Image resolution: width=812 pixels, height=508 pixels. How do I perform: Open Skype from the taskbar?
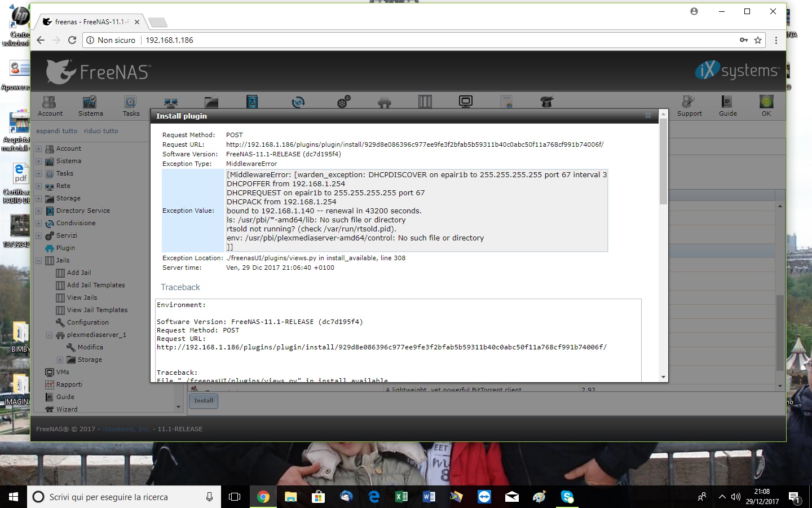pos(567,497)
